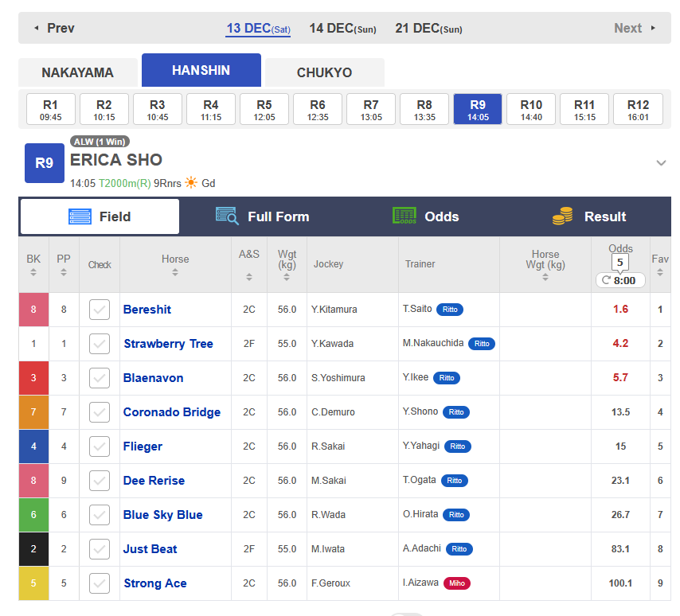
Task: Click odds value 100.1 for Strong Ace
Action: point(620,583)
